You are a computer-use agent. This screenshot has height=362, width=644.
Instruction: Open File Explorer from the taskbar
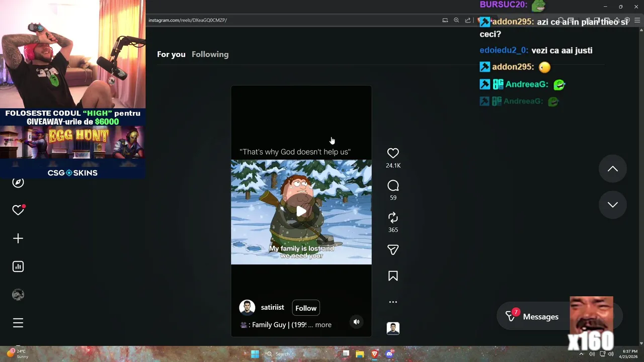coord(360,354)
